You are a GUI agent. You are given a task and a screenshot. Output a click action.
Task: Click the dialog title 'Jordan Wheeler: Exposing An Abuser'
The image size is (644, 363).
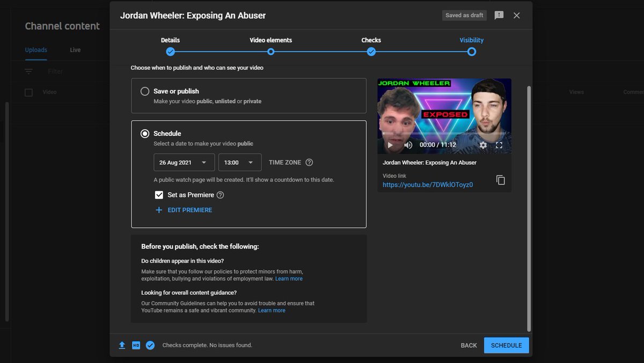click(x=193, y=16)
